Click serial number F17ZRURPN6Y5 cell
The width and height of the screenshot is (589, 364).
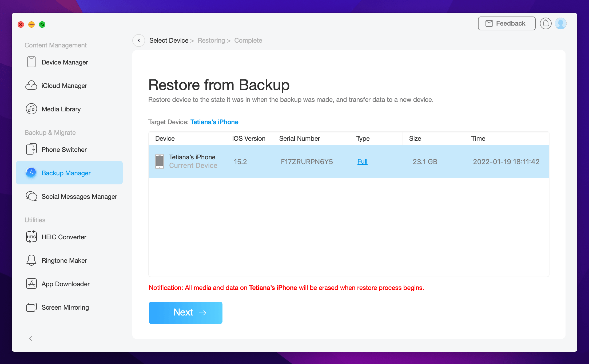pyautogui.click(x=307, y=162)
